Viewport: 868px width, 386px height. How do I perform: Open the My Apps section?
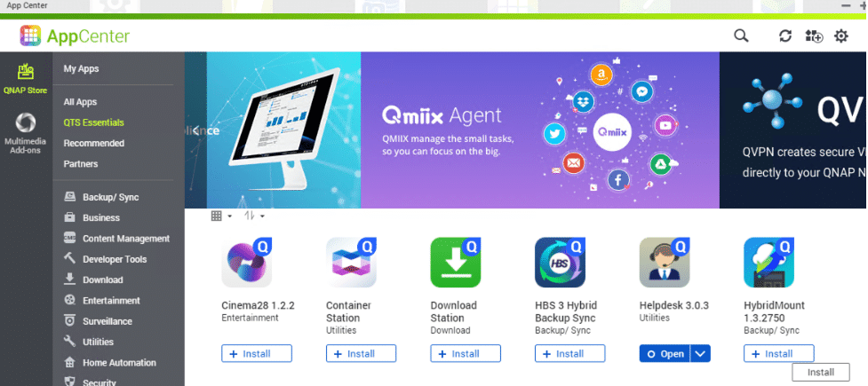(x=82, y=68)
